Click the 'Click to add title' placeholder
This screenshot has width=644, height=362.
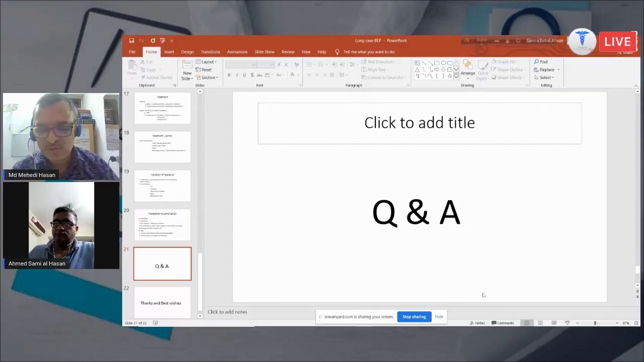(420, 123)
